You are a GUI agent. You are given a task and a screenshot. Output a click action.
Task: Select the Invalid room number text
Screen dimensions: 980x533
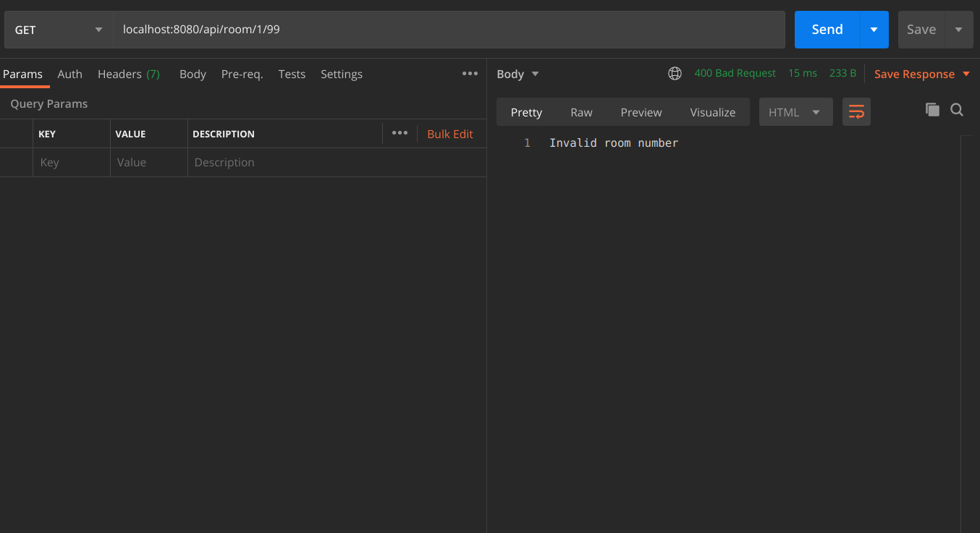(614, 143)
